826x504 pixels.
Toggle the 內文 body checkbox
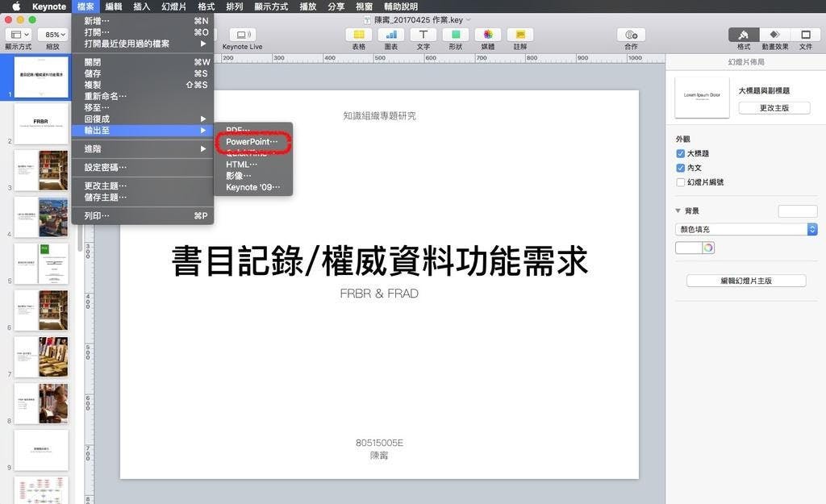[x=681, y=168]
